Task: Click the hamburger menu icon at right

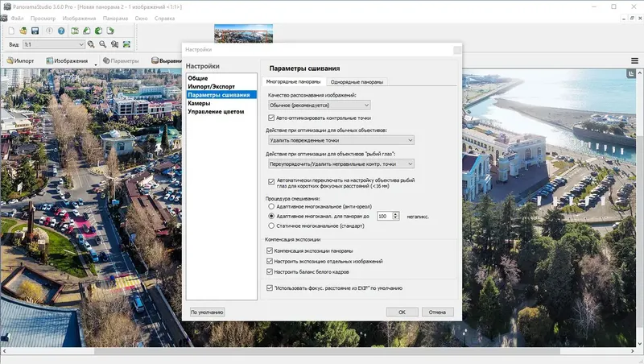Action: (634, 61)
